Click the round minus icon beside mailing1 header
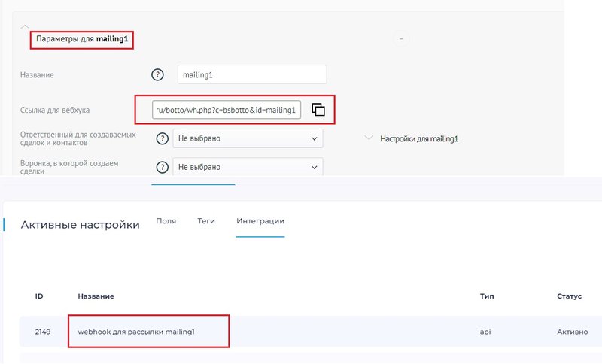 pos(401,38)
